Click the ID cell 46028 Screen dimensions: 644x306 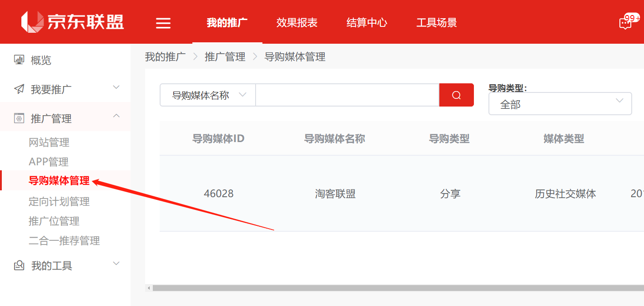[219, 194]
